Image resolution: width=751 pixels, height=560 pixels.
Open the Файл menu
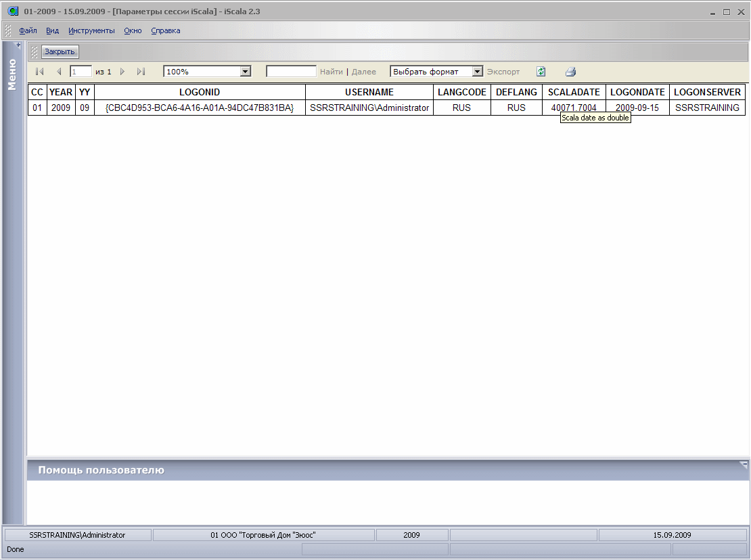point(28,30)
